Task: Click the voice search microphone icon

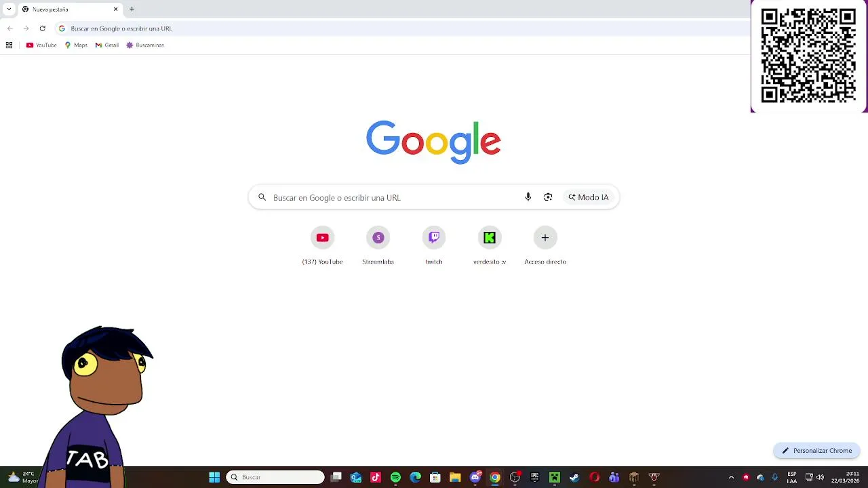Action: pyautogui.click(x=528, y=197)
